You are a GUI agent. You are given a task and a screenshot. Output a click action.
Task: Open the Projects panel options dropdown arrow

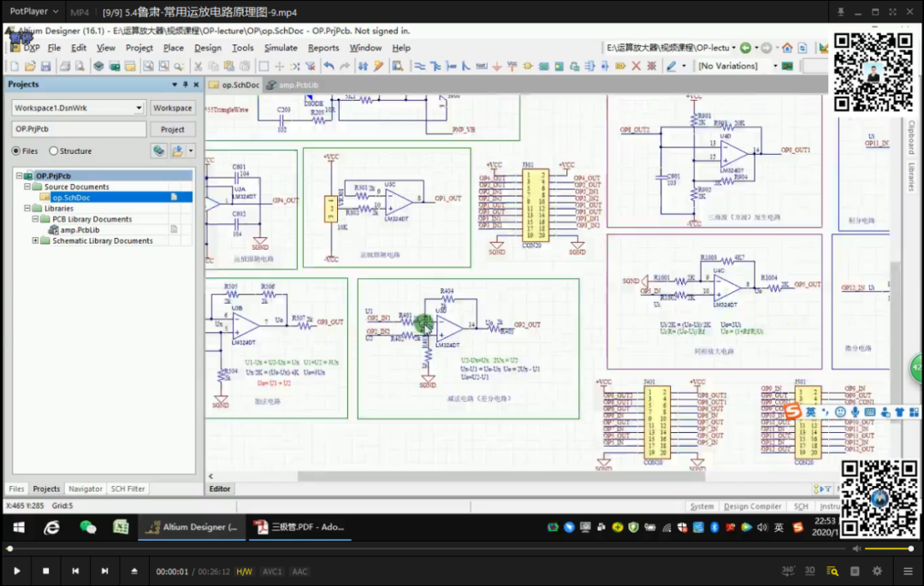click(175, 85)
